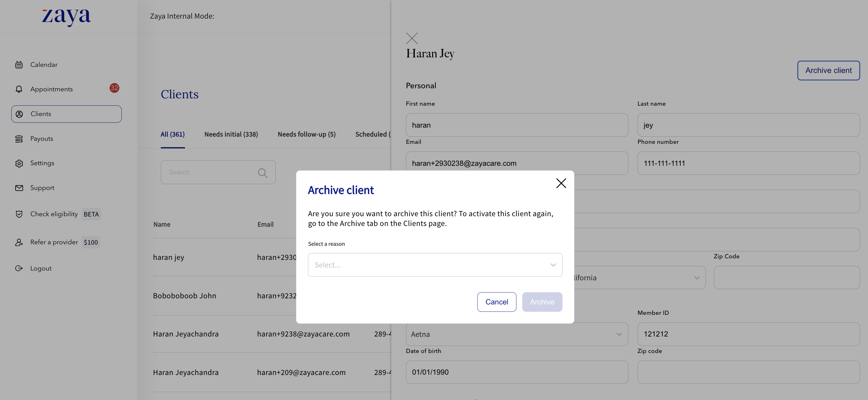868x400 pixels.
Task: Open the Select a reason dropdown
Action: click(435, 265)
